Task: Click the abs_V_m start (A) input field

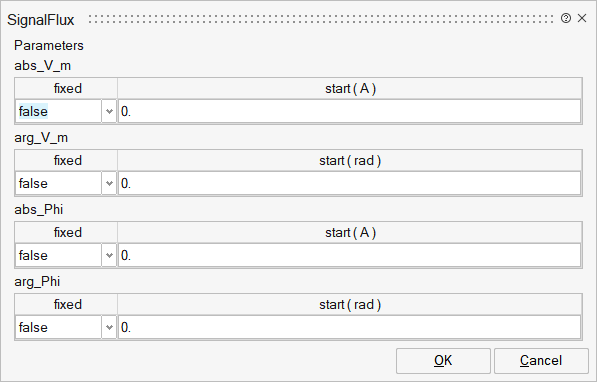Action: pos(350,112)
